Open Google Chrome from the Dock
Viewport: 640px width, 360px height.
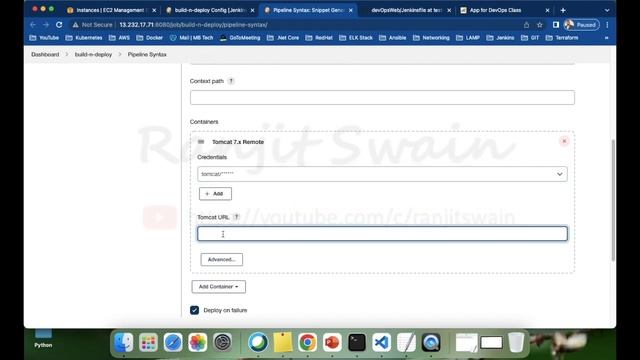pyautogui.click(x=307, y=342)
